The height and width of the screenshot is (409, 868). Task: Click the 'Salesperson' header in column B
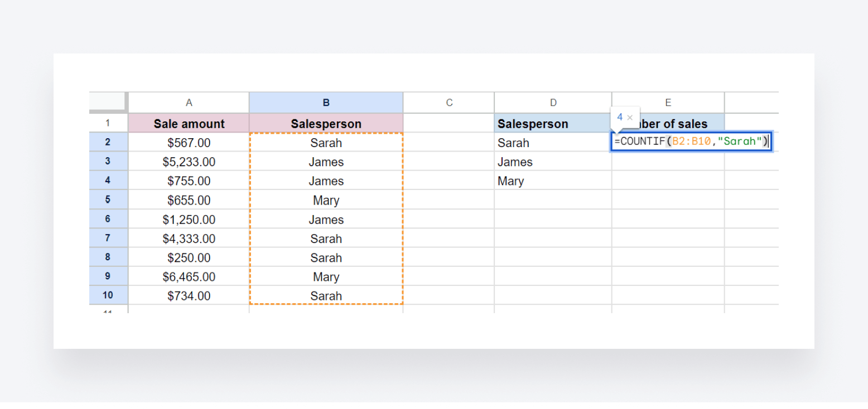(x=326, y=123)
